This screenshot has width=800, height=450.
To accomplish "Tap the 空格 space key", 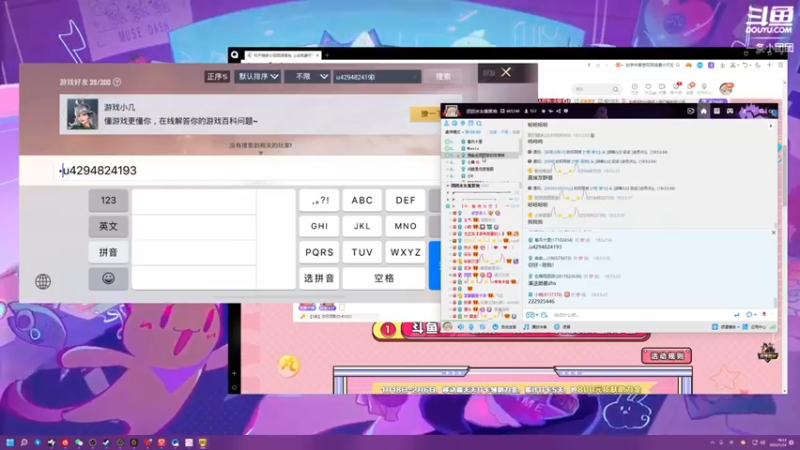I will (384, 279).
